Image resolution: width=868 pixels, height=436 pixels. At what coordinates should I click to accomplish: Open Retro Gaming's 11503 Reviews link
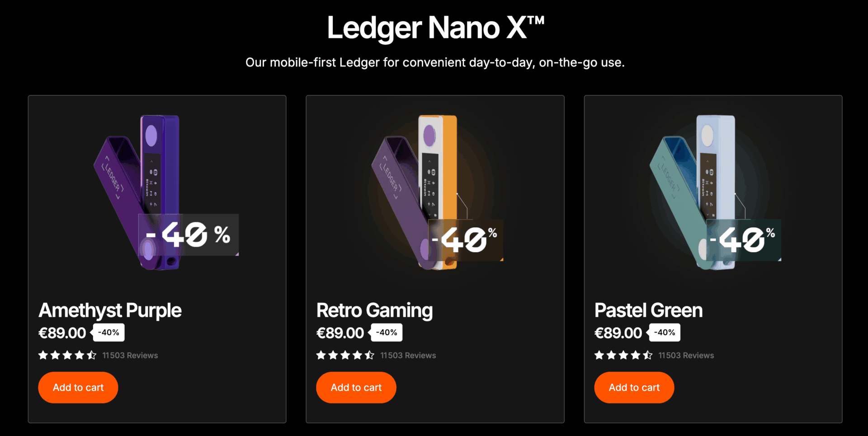tap(408, 356)
